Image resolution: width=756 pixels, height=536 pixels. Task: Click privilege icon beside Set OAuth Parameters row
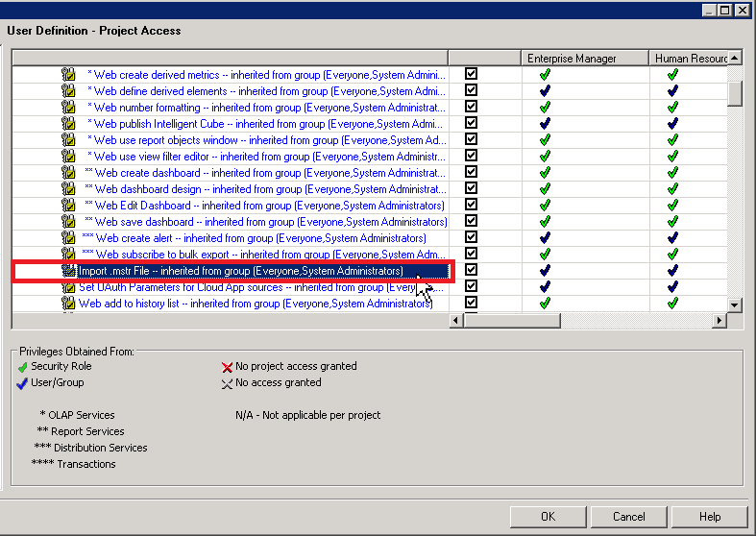(68, 288)
